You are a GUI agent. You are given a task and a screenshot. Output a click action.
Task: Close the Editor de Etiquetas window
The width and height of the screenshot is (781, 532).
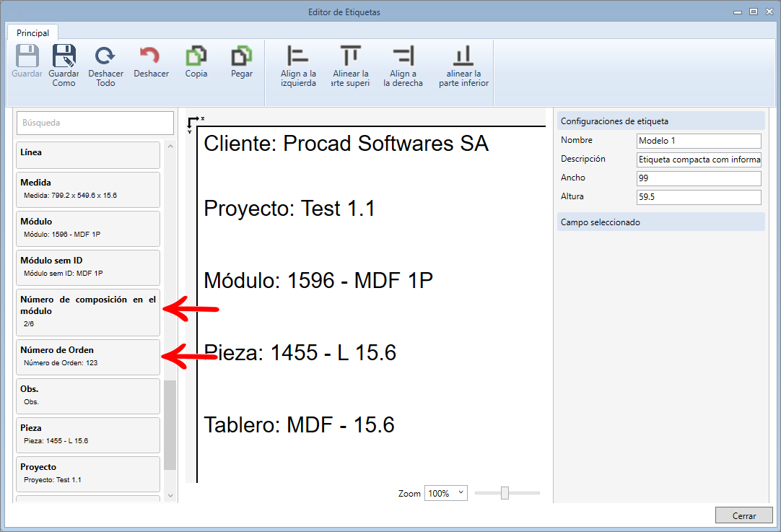769,12
